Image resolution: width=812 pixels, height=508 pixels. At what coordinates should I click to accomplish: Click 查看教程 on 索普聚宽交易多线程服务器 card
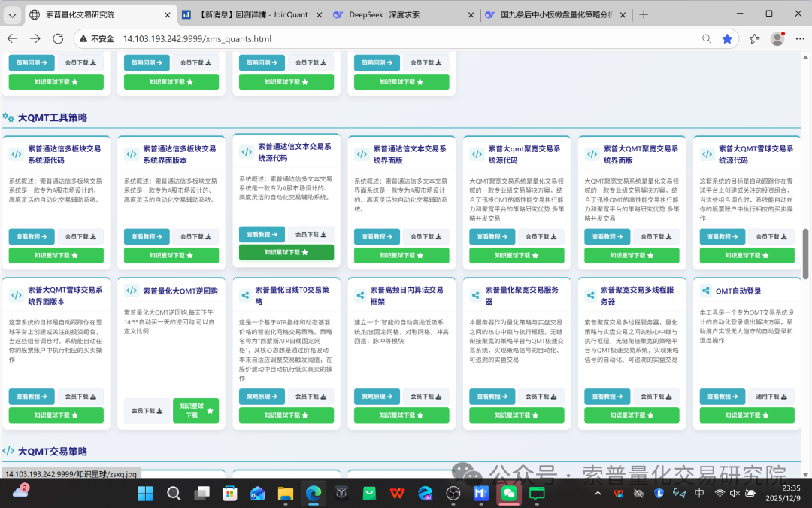(x=607, y=397)
